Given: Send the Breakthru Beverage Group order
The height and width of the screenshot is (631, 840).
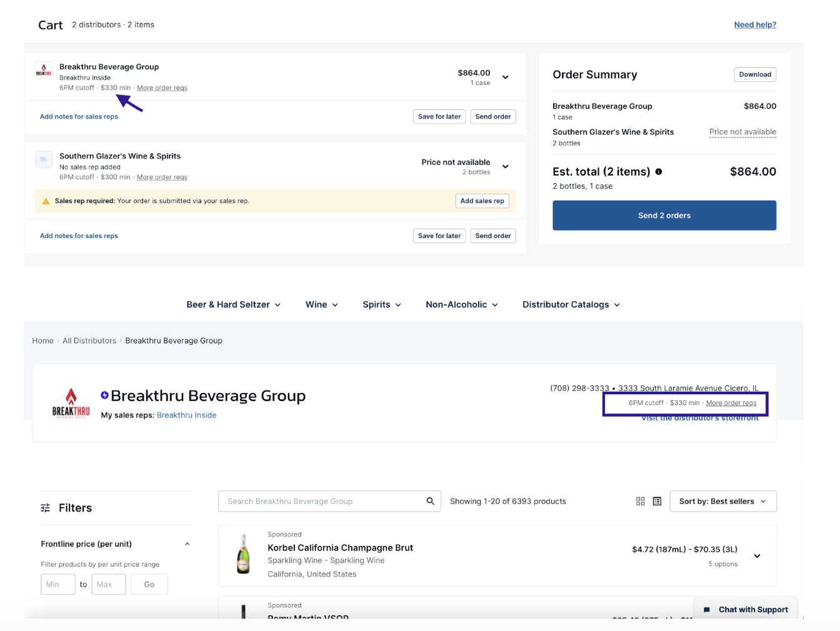Looking at the screenshot, I should coord(493,117).
